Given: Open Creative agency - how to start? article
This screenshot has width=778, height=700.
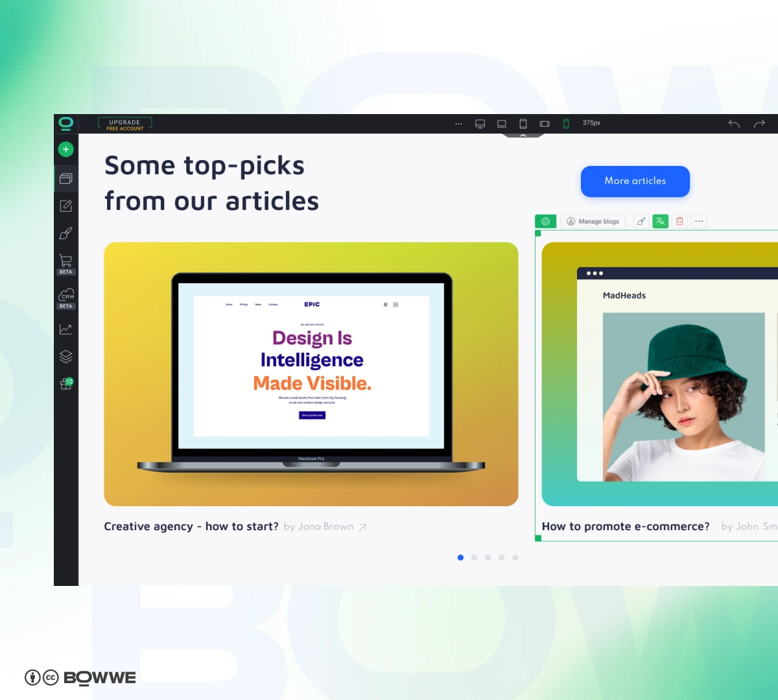Looking at the screenshot, I should tap(191, 526).
